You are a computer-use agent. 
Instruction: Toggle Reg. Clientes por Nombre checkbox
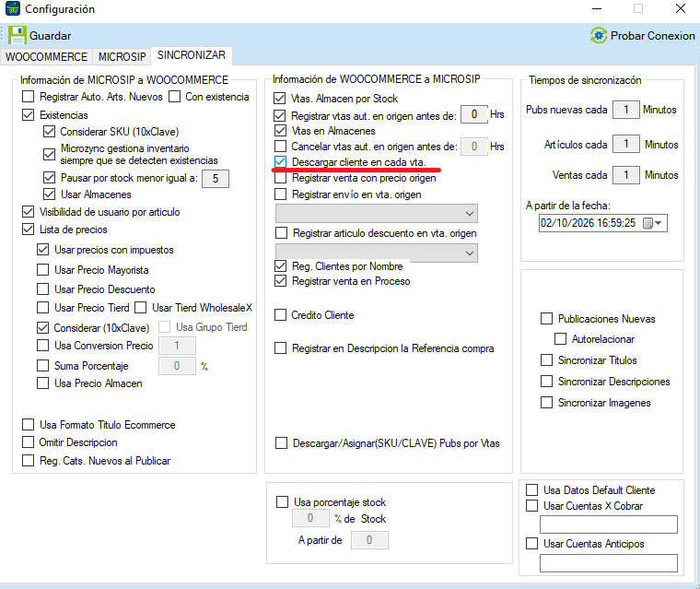point(280,265)
